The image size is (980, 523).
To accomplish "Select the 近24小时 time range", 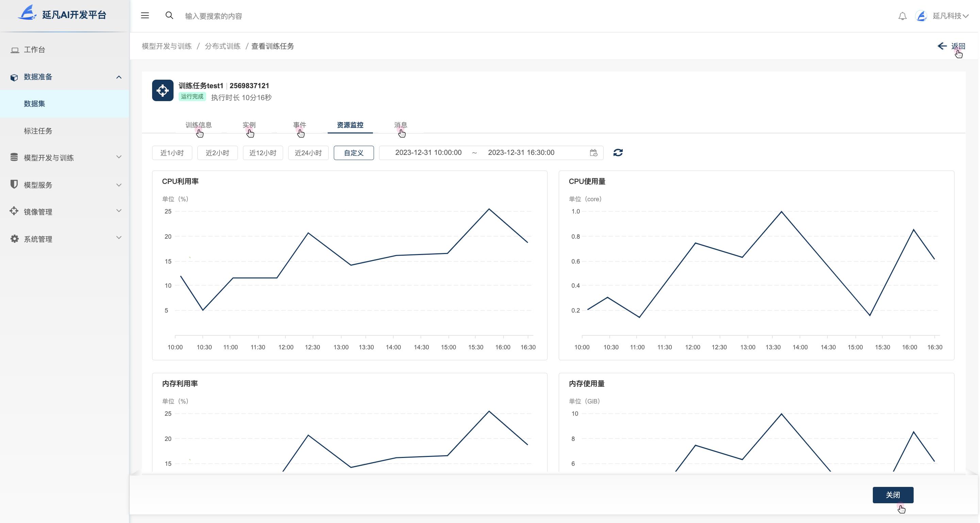I will tap(308, 153).
